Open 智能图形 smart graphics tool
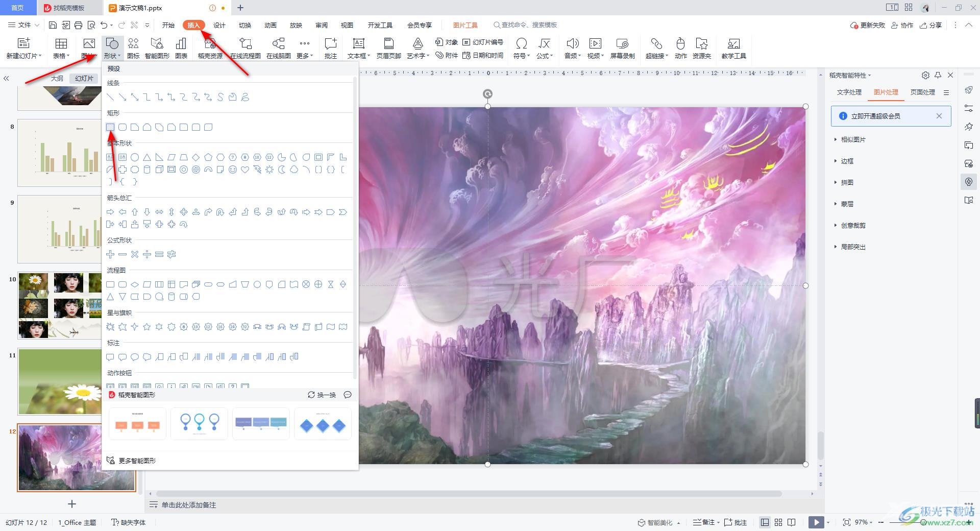The width and height of the screenshot is (980, 531). coord(157,49)
